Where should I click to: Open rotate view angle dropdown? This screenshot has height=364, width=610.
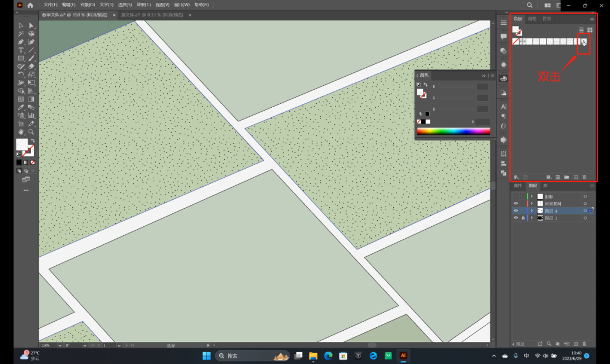click(85, 345)
